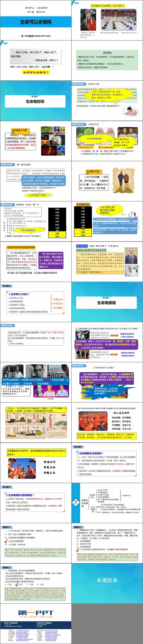Click the 2.如何理解生命有接续？ heading
Image resolution: width=143 pixels, height=644 pixels.
pos(90,453)
